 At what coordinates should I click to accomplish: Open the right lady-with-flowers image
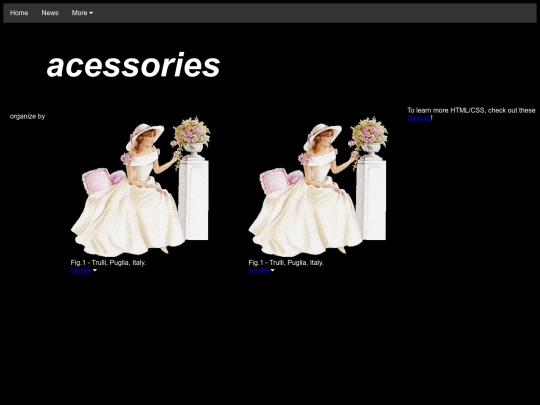pyautogui.click(x=318, y=186)
